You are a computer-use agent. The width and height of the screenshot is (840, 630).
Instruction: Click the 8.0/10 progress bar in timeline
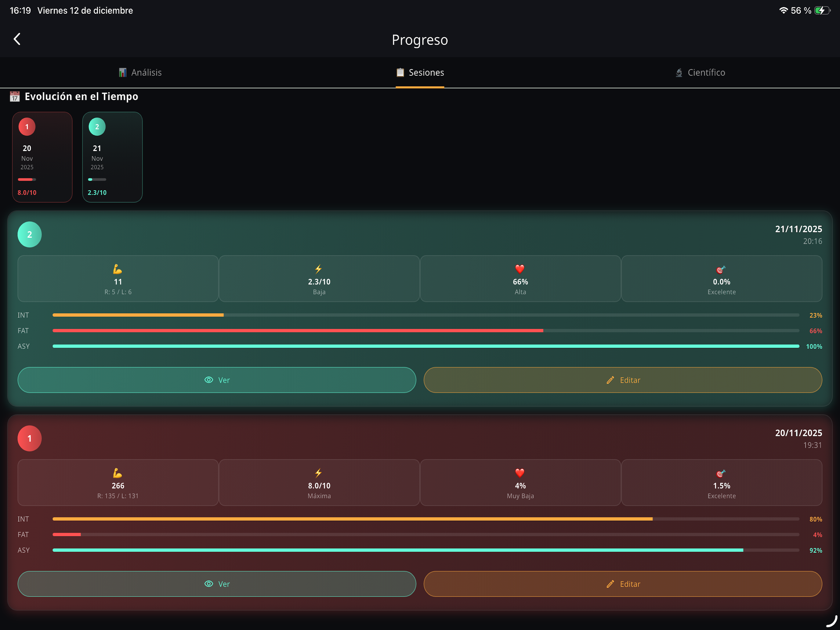pyautogui.click(x=27, y=179)
